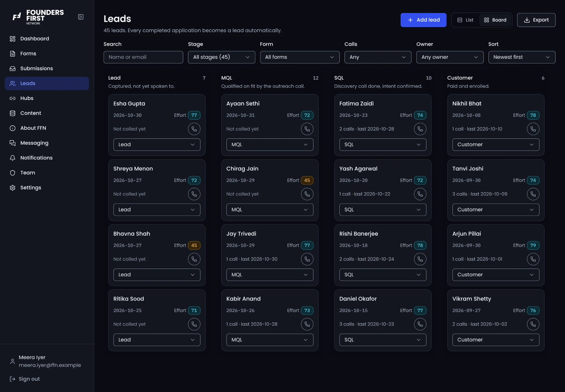565x392 pixels.
Task: Open the Settings page
Action: [47, 188]
